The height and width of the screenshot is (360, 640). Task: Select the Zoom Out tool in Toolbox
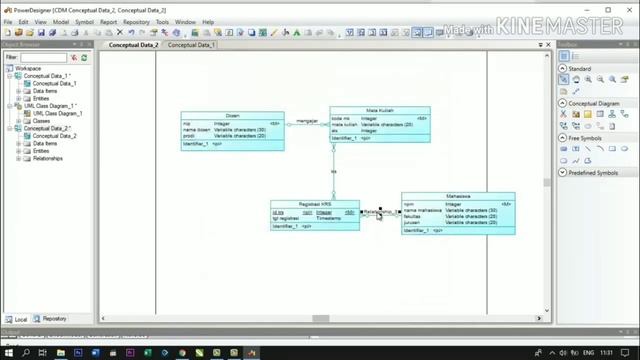tap(600, 79)
